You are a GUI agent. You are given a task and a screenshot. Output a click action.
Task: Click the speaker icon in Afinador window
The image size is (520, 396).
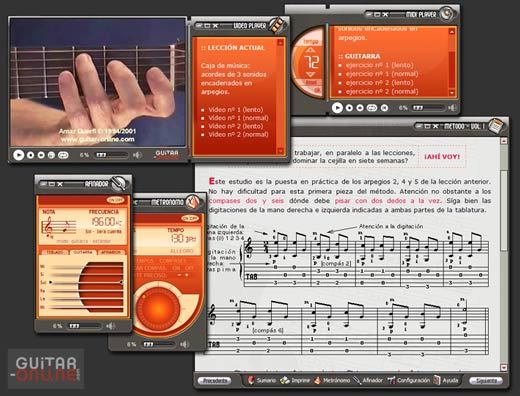(x=110, y=326)
